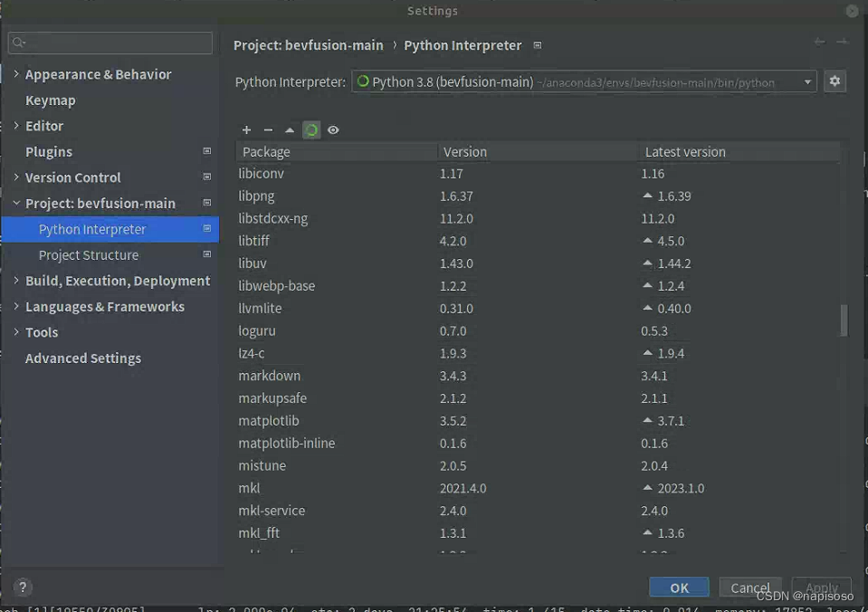Expand the Editor section
This screenshot has height=612, width=868.
click(x=16, y=126)
